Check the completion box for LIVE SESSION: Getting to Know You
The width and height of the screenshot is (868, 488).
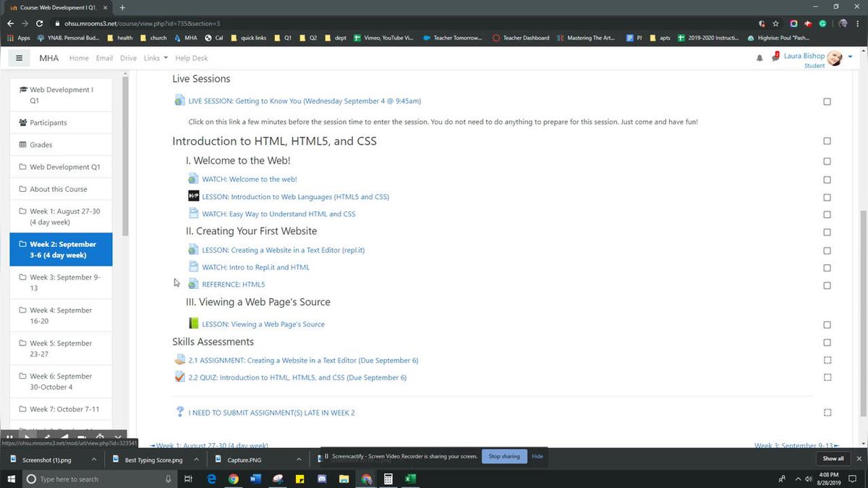(x=827, y=101)
